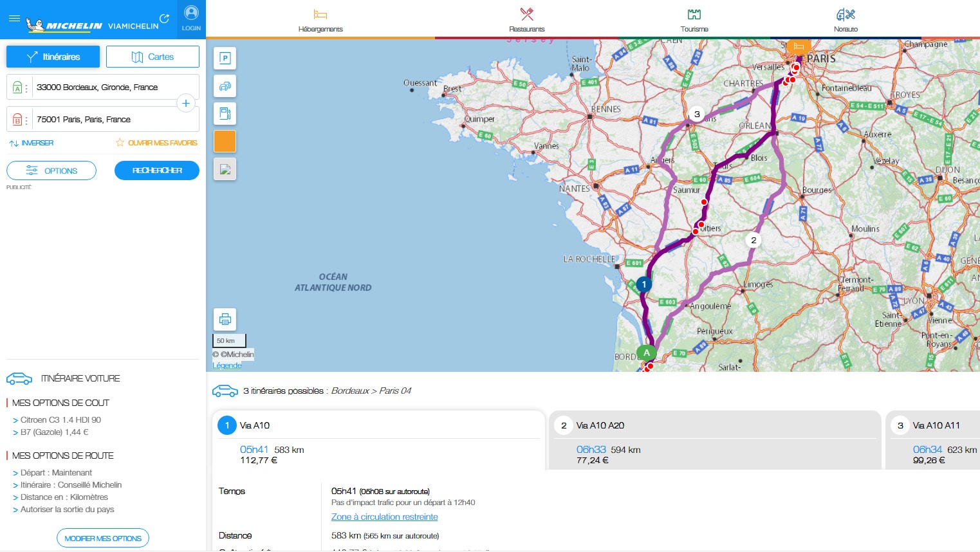Click the RECHERCHER button
The width and height of the screenshot is (980, 552).
[156, 170]
